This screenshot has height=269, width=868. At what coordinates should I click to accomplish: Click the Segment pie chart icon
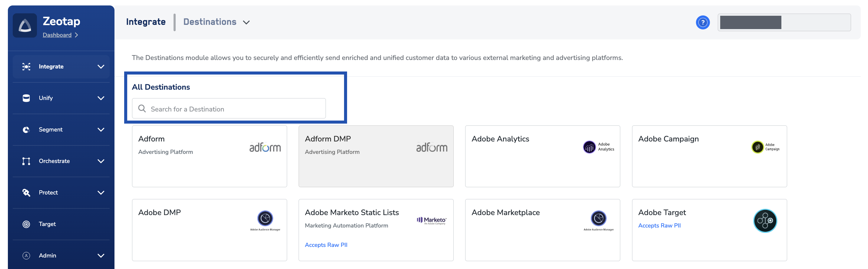click(x=26, y=130)
